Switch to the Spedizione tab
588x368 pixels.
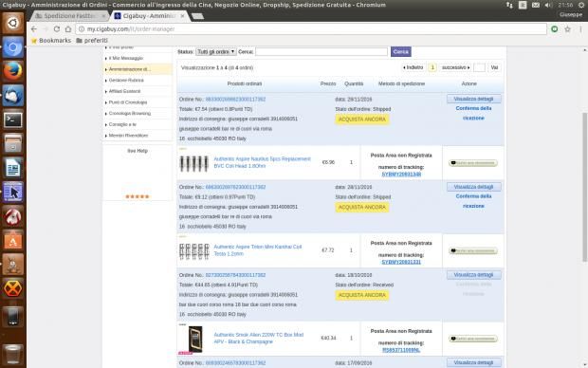click(x=70, y=16)
